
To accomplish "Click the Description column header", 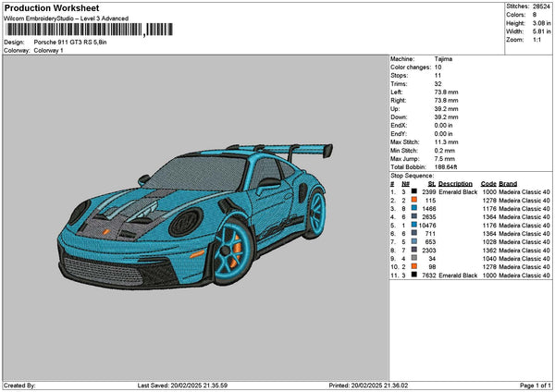I will tap(456, 183).
